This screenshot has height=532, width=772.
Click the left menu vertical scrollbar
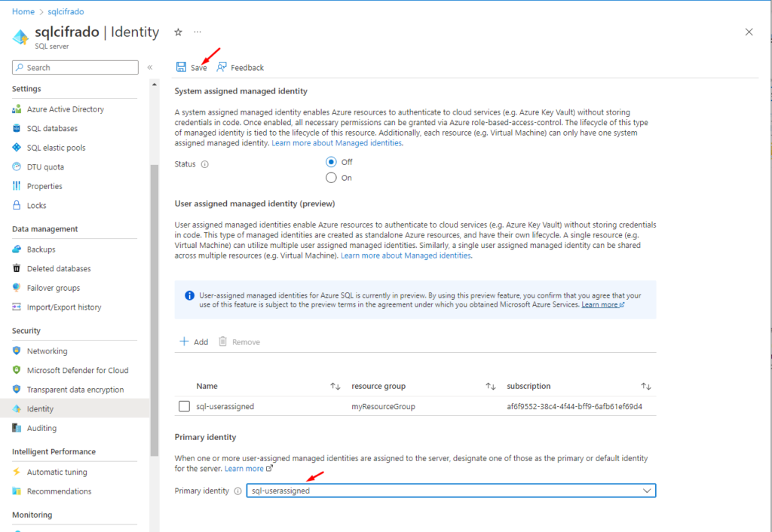(154, 310)
